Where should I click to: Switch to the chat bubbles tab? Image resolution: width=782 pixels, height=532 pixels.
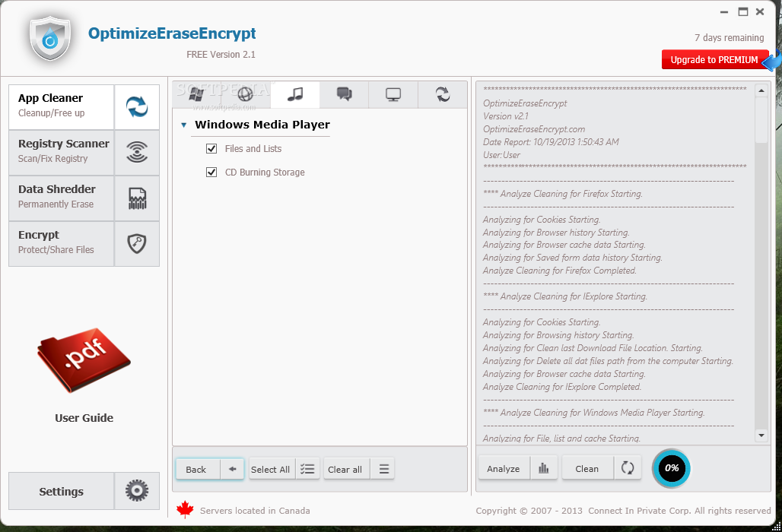(344, 95)
